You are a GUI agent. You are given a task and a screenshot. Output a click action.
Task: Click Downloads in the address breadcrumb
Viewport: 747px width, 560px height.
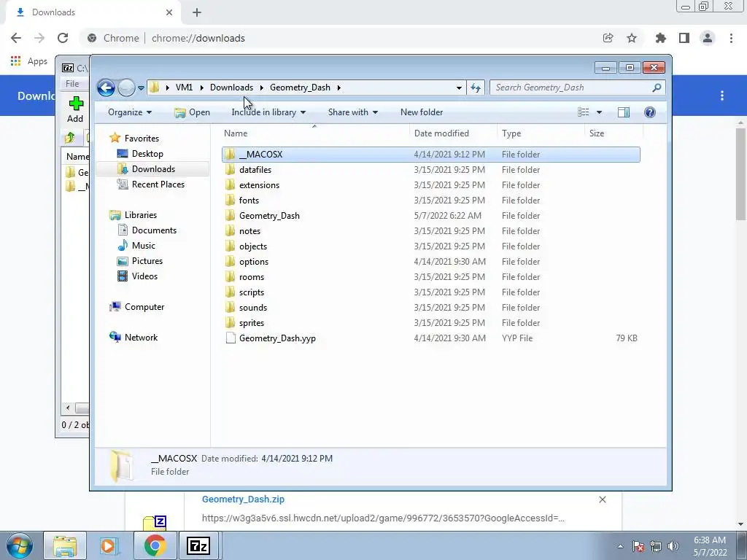coord(231,87)
